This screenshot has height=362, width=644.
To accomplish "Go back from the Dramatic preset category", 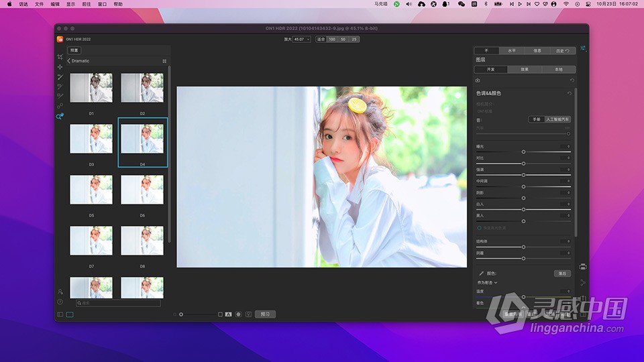I will click(68, 61).
